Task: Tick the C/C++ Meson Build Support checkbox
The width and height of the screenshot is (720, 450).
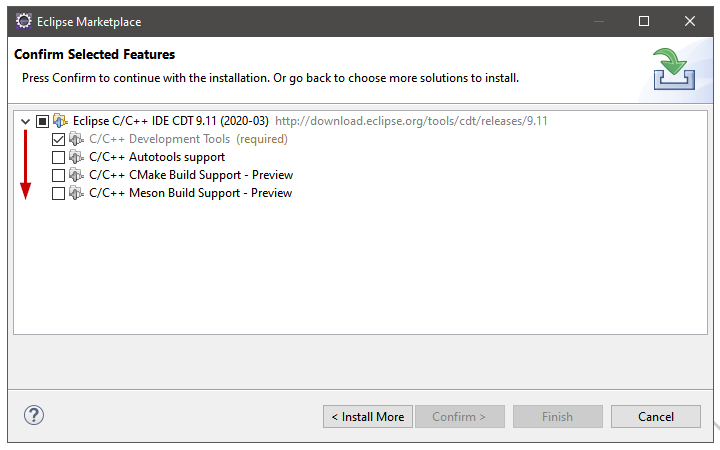Action: tap(58, 193)
